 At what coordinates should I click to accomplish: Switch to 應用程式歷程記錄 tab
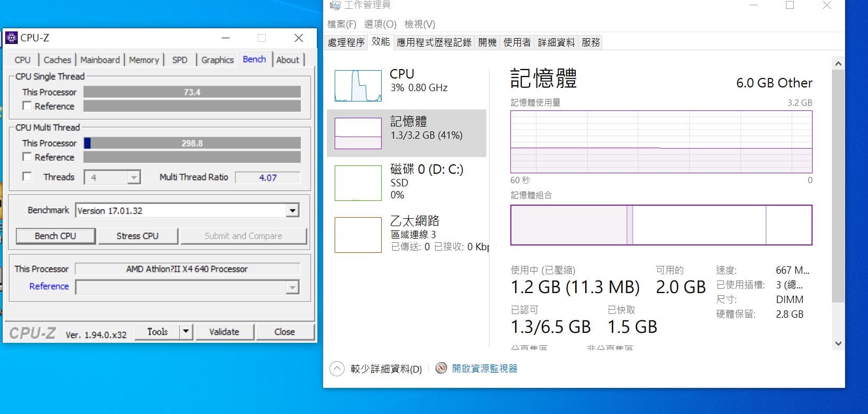click(x=434, y=42)
